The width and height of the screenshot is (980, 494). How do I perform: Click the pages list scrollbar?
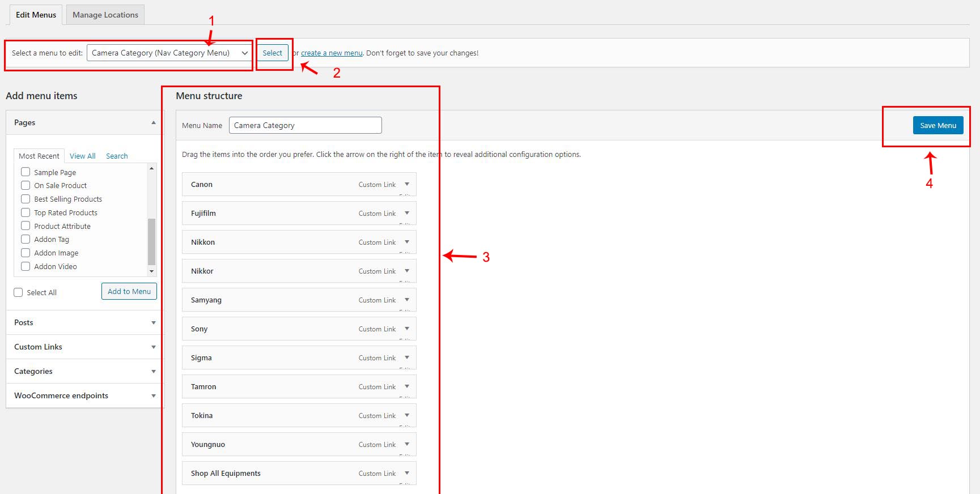[x=151, y=242]
